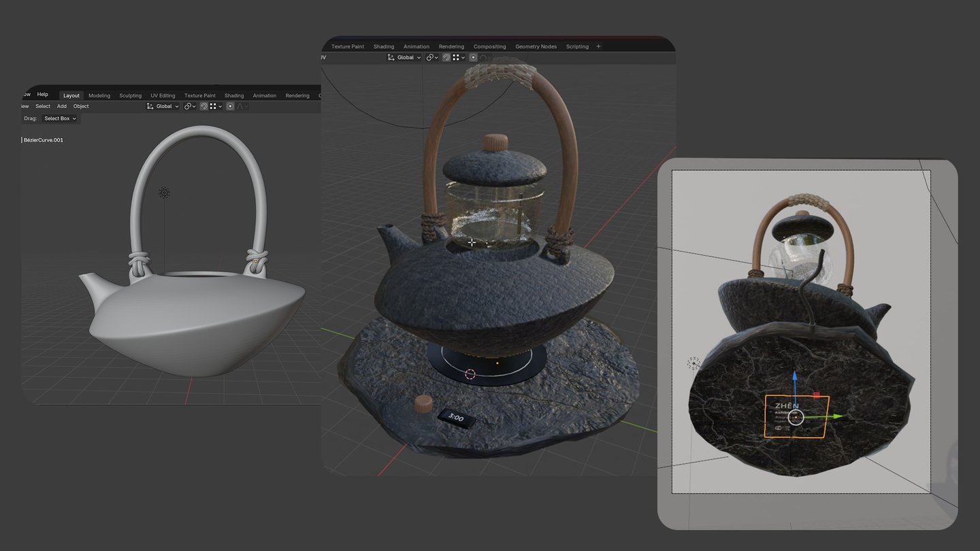Select the wooden knob on the teapot lid
980x551 pixels.
[495, 143]
